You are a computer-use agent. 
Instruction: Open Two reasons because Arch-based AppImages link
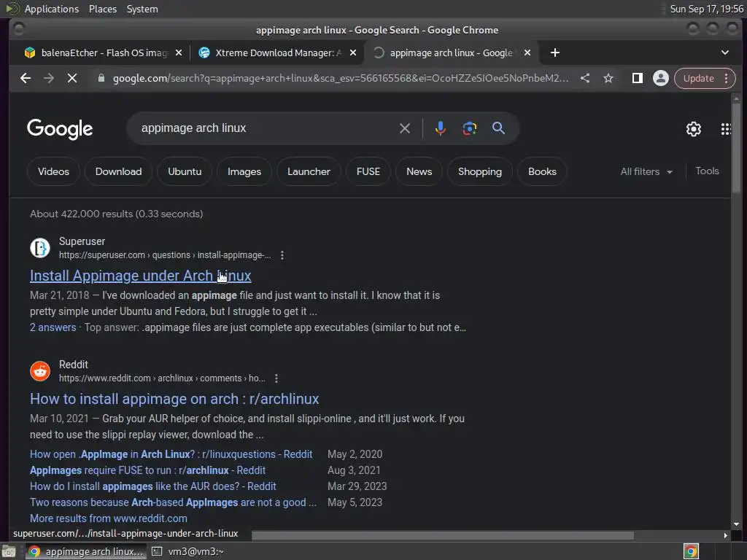coord(173,503)
